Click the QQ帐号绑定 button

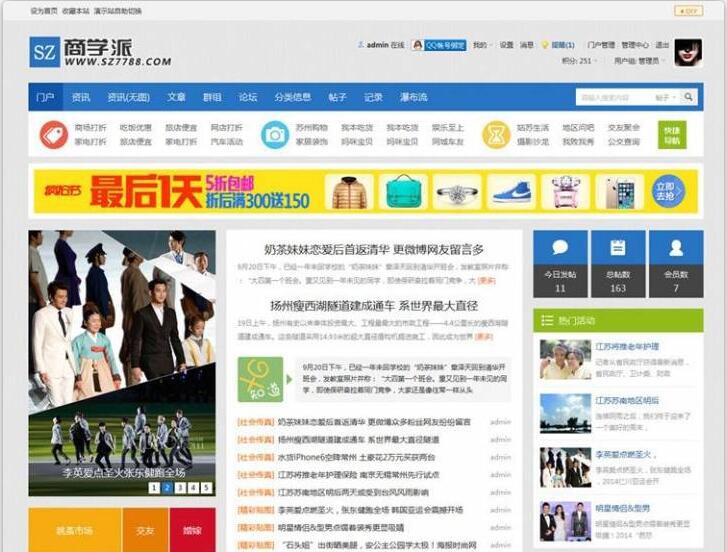pyautogui.click(x=439, y=45)
